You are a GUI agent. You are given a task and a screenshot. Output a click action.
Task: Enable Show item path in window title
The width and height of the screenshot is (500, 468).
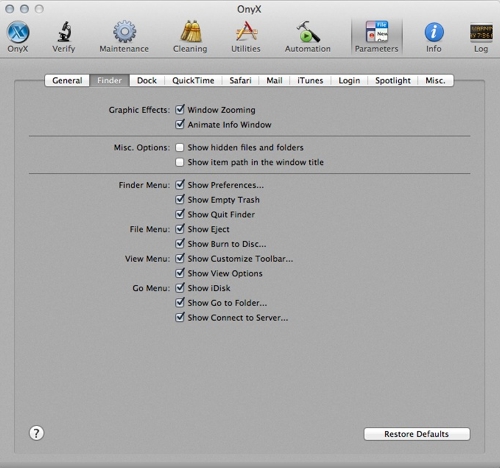(x=180, y=162)
